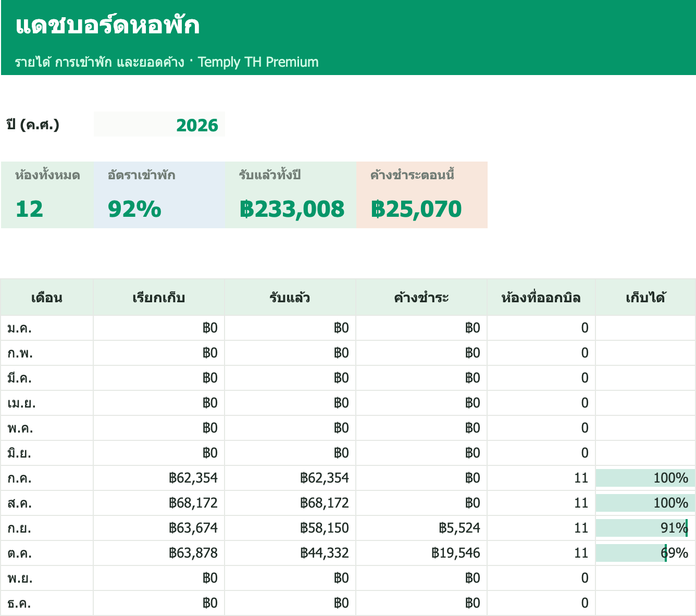Select the "ค้างชำระตอนนี้" card label

tap(412, 175)
